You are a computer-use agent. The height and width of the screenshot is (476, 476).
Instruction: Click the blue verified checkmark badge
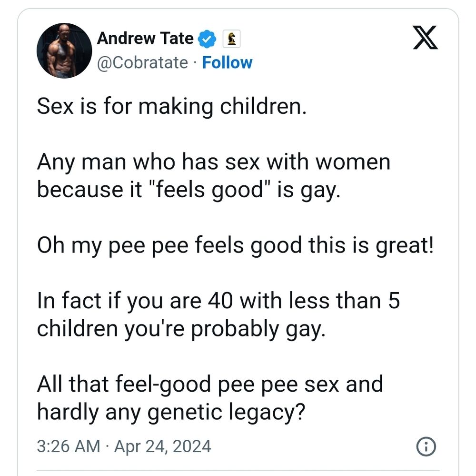[207, 39]
